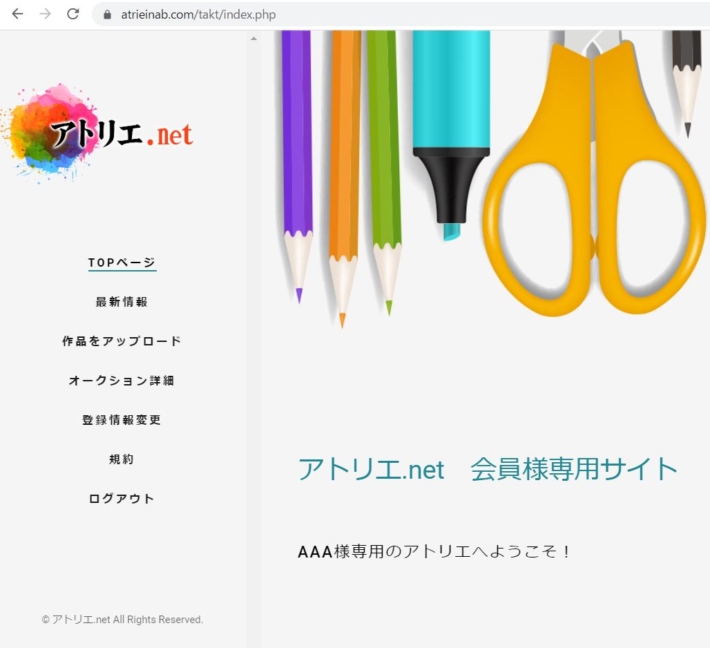710x648 pixels.
Task: Click the sidebar scroll up arrow
Action: (254, 39)
